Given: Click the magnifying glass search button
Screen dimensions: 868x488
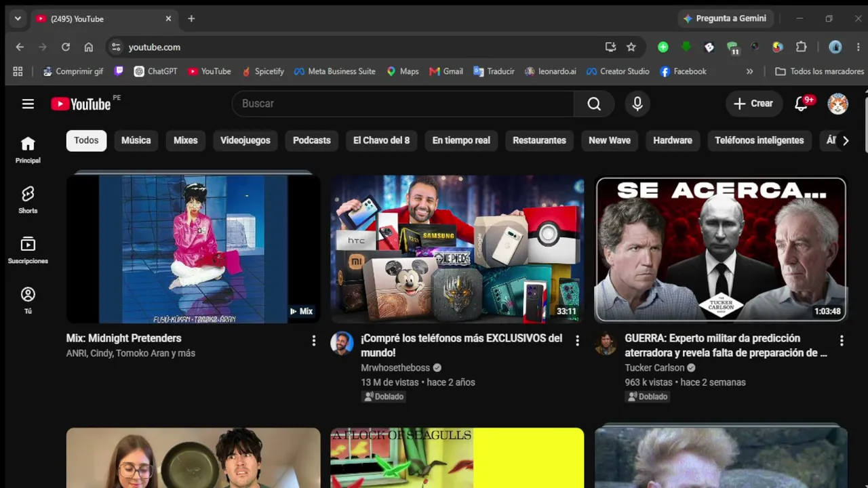Looking at the screenshot, I should pyautogui.click(x=594, y=104).
